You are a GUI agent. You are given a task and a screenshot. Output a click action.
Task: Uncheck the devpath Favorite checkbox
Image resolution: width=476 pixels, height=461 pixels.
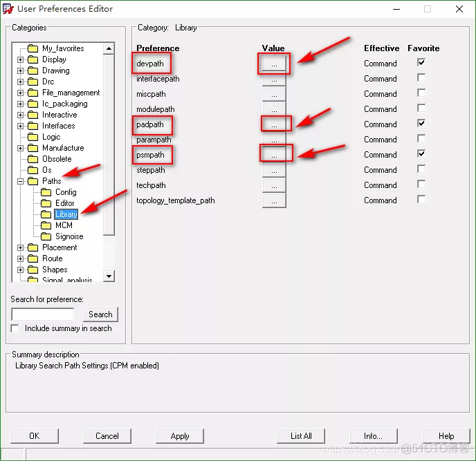coord(421,63)
